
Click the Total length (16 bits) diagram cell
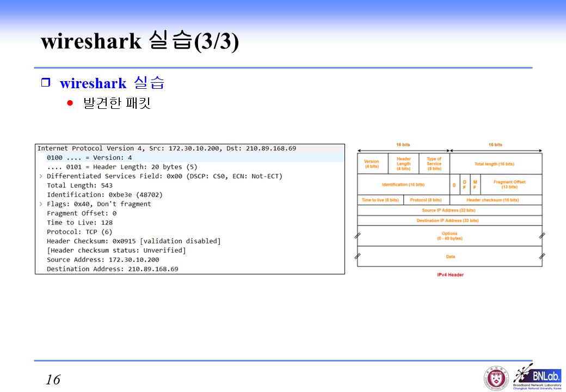coord(496,164)
